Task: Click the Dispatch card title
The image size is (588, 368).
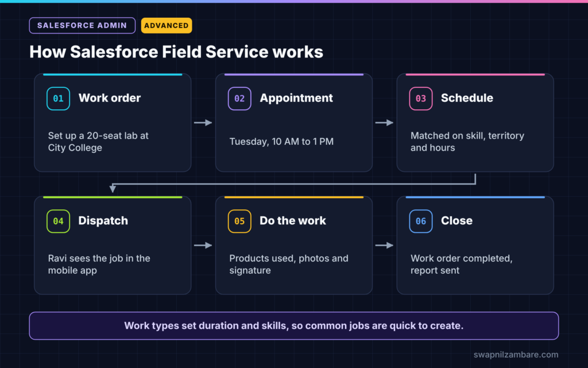Action: (x=103, y=221)
